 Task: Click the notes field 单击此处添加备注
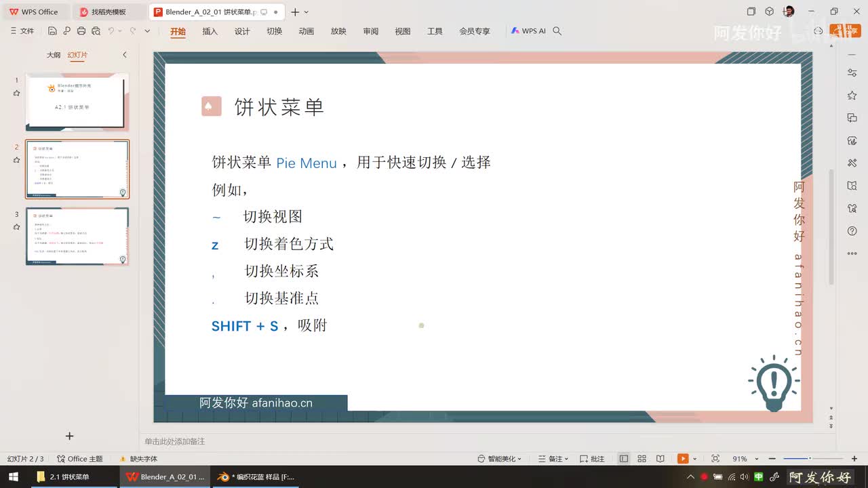click(x=174, y=441)
